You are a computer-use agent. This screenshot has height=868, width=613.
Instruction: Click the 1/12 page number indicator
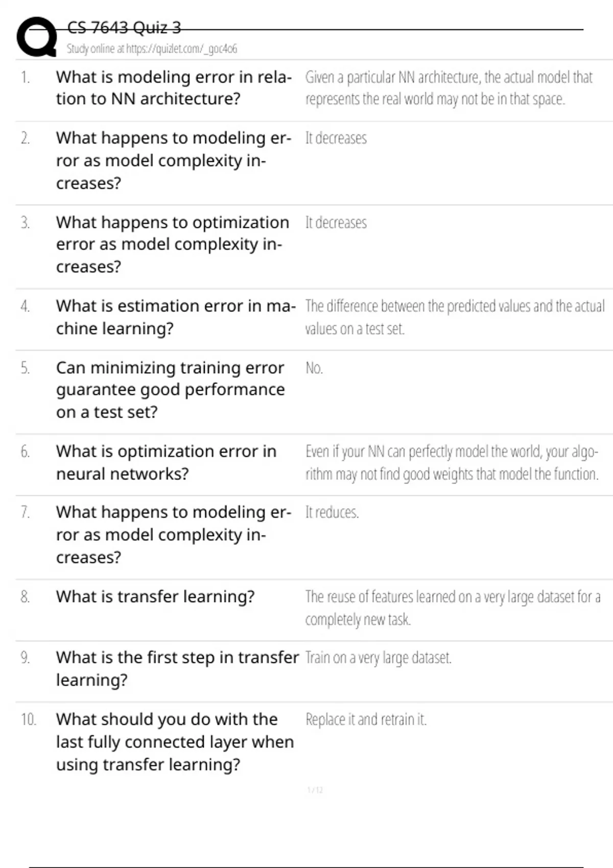pos(315,790)
